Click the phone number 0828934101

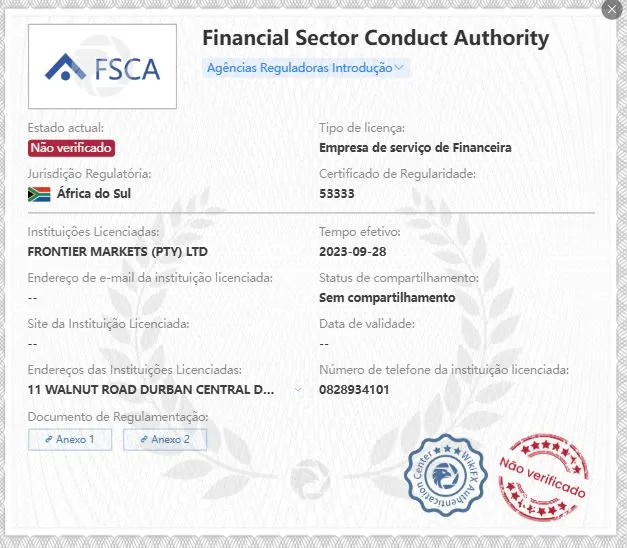[x=354, y=390]
